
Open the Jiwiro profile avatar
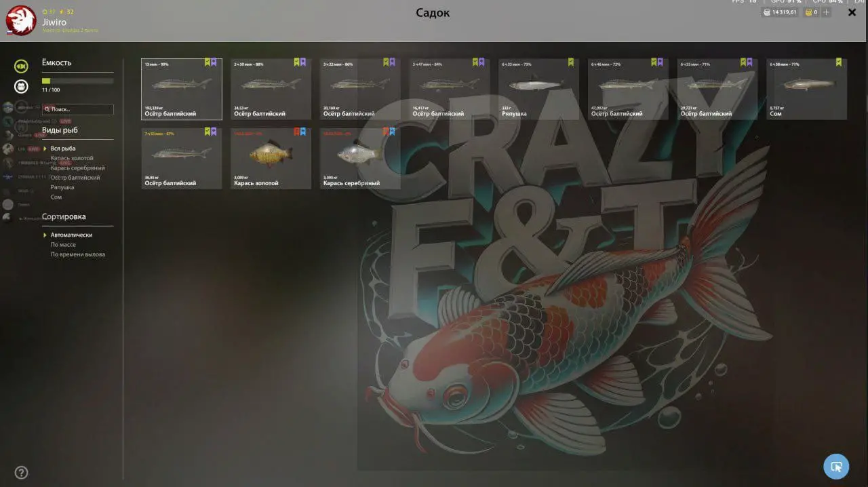point(20,20)
